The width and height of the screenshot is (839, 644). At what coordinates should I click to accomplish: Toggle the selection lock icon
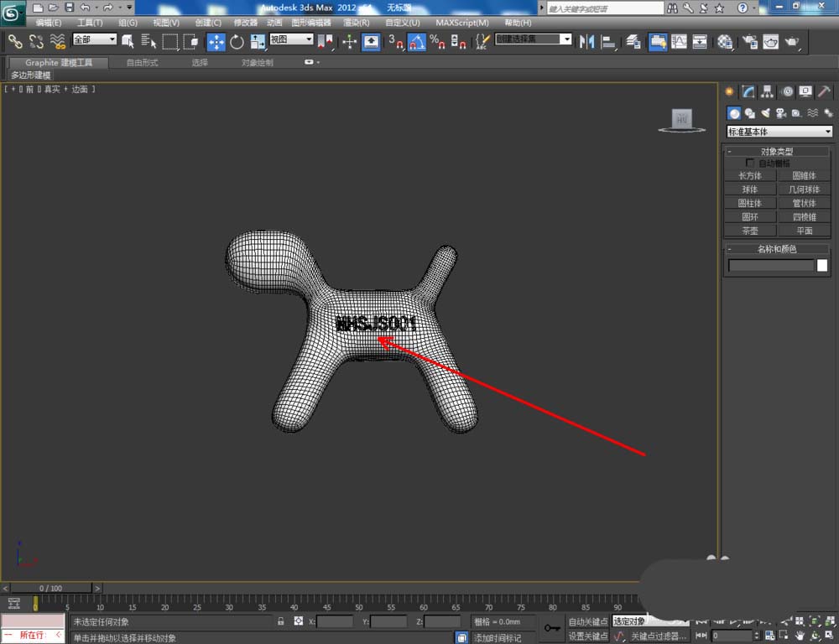[281, 621]
